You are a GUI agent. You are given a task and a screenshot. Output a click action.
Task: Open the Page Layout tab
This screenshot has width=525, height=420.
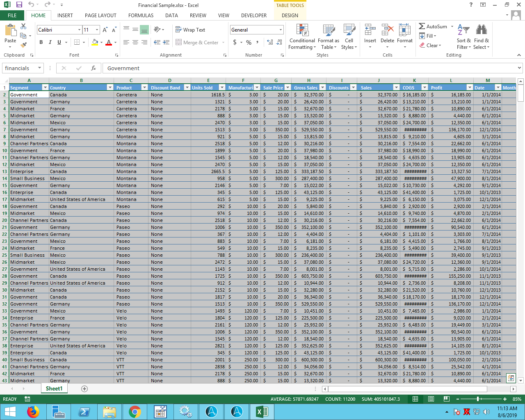click(x=100, y=16)
